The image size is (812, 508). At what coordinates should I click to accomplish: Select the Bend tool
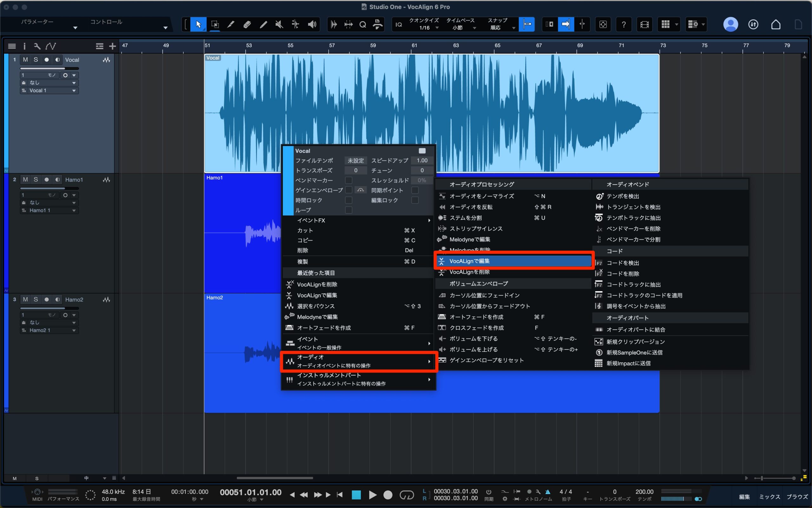coord(295,24)
